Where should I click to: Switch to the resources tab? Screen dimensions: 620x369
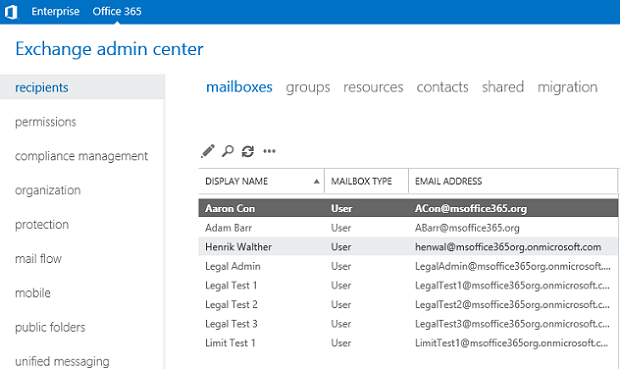pyautogui.click(x=373, y=87)
